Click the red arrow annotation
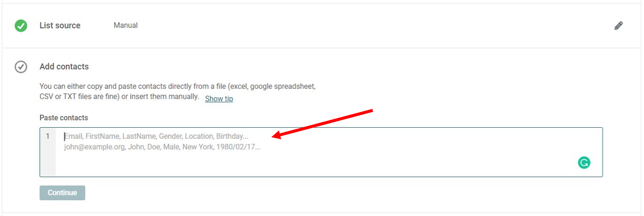 pyautogui.click(x=322, y=125)
